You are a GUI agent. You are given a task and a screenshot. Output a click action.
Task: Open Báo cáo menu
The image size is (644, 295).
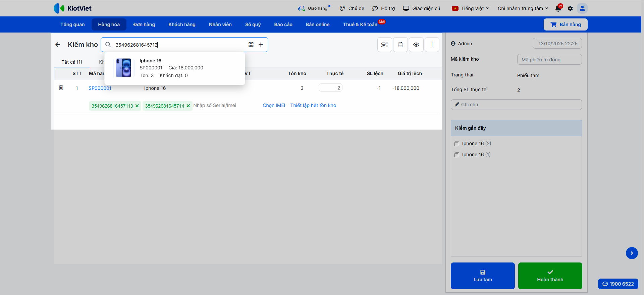tap(283, 24)
